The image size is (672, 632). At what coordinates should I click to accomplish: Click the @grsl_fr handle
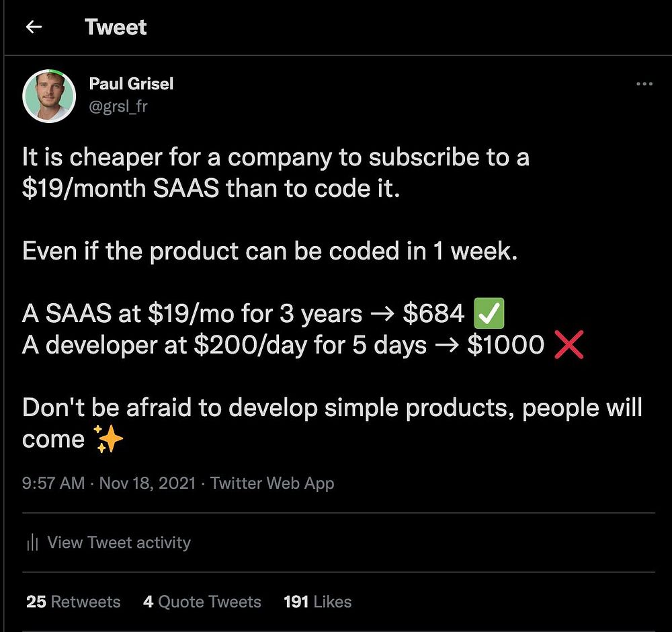(x=118, y=106)
